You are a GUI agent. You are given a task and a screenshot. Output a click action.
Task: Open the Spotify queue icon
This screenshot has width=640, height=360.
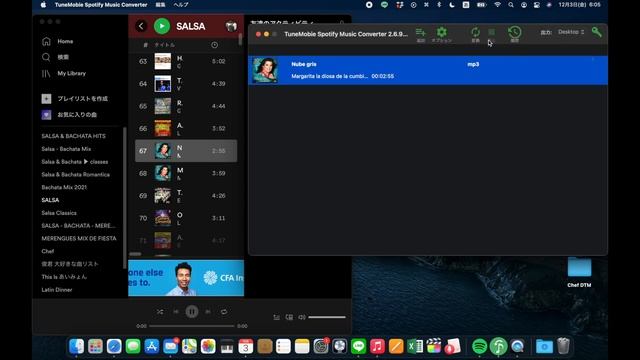[x=277, y=317]
